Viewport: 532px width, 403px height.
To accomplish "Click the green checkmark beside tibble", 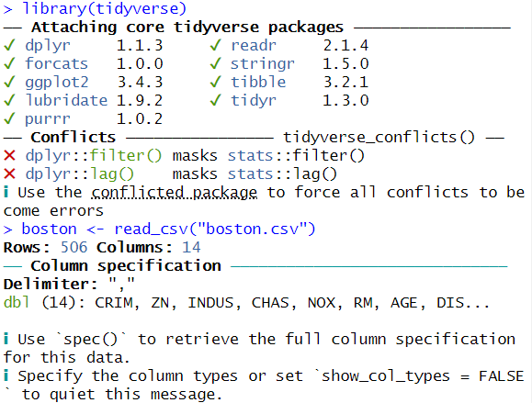I will pos(215,82).
